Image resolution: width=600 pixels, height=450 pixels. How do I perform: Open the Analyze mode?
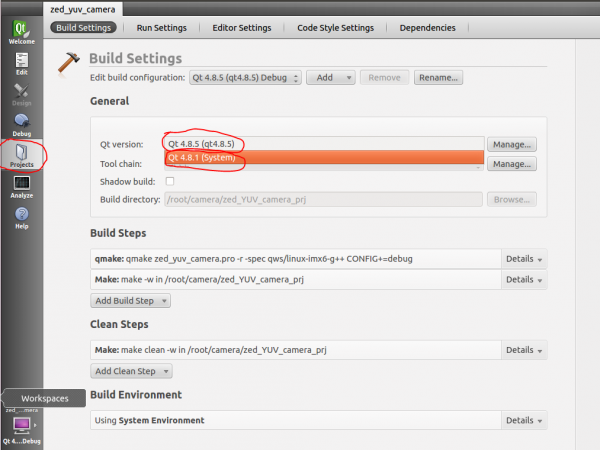coord(21,187)
